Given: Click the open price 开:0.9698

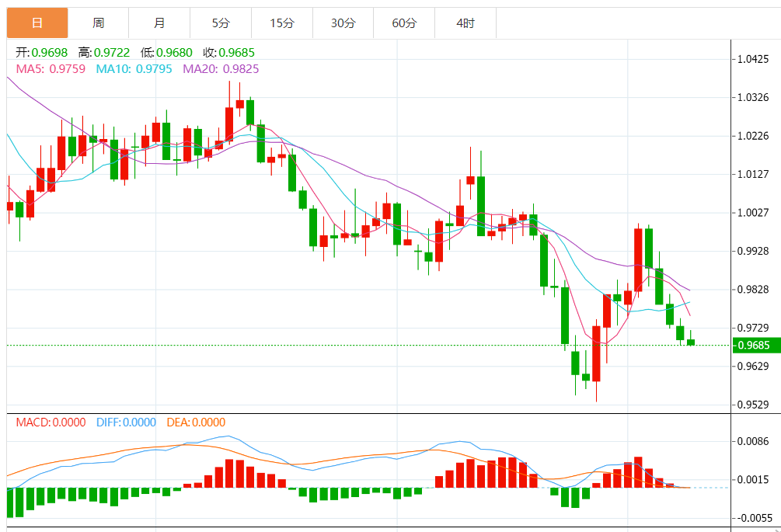Looking at the screenshot, I should [41, 52].
